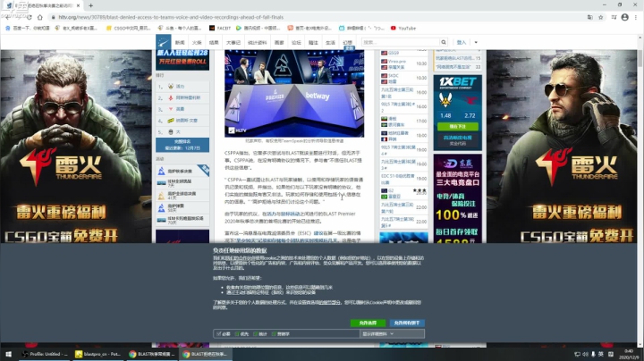Open the 赌注 betting nav item
Screen dimensions: 644x361
tap(313, 42)
